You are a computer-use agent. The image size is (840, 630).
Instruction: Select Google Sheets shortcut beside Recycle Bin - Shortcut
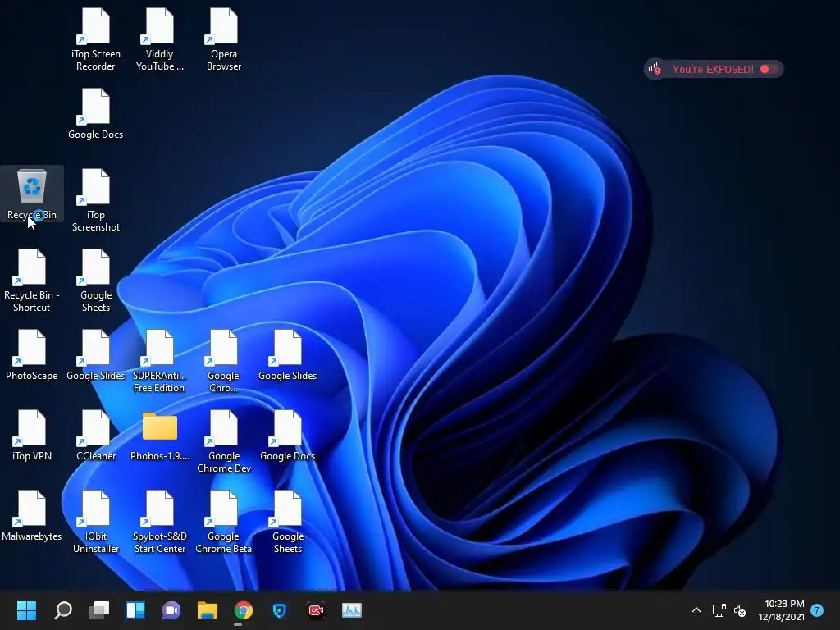(x=95, y=281)
